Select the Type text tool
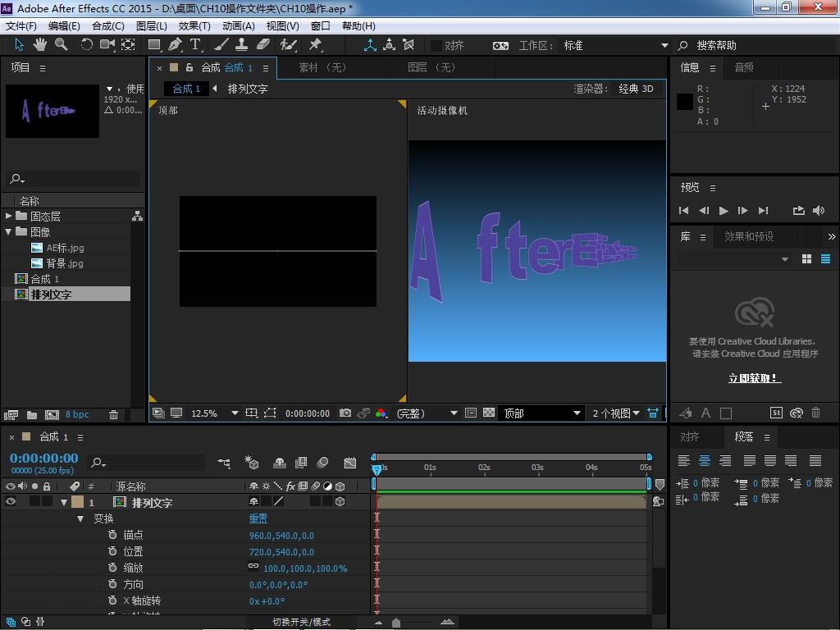This screenshot has width=840, height=630. click(x=195, y=45)
